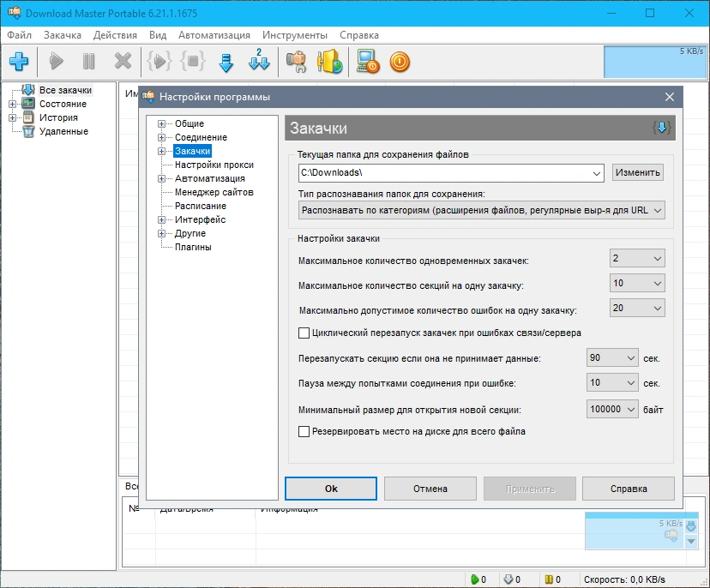This screenshot has height=588, width=710.
Task: Open the restart section dropdown showing 90
Action: click(x=612, y=358)
